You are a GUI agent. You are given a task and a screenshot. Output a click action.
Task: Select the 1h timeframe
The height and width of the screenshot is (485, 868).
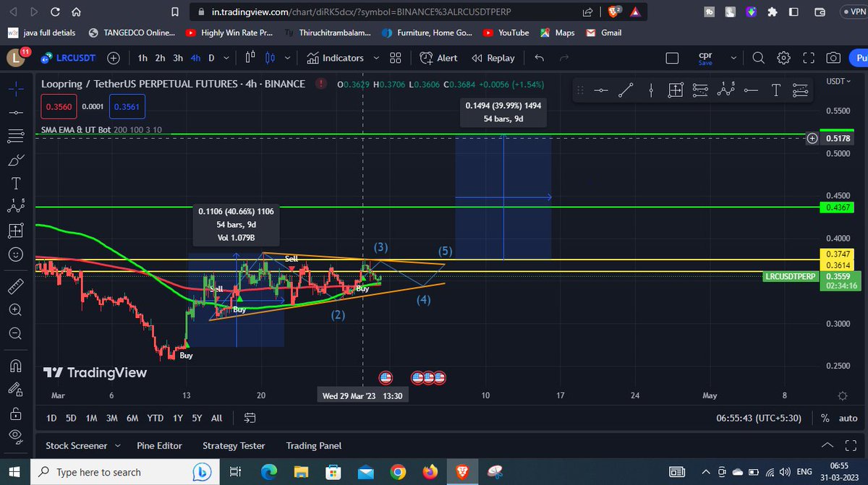pos(142,58)
